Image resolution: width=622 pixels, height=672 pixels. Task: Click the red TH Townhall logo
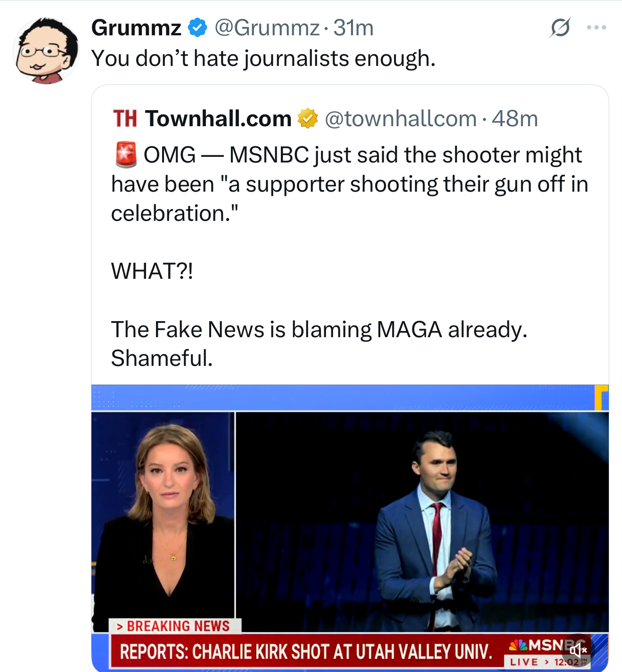pos(125,118)
